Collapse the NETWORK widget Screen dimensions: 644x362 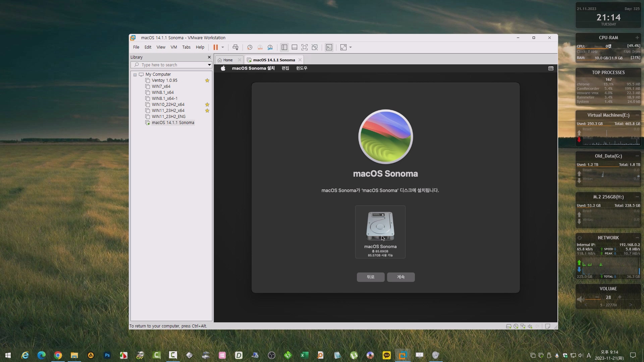(x=637, y=238)
